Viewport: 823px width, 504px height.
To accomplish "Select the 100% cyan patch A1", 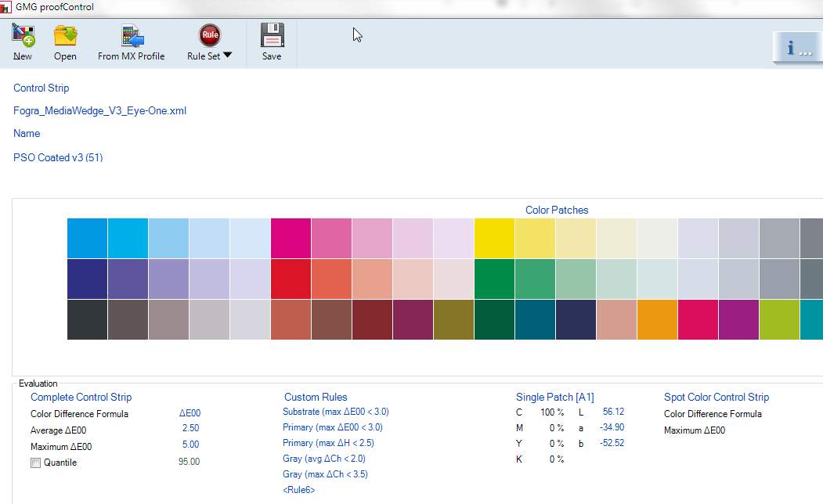I will [x=87, y=238].
